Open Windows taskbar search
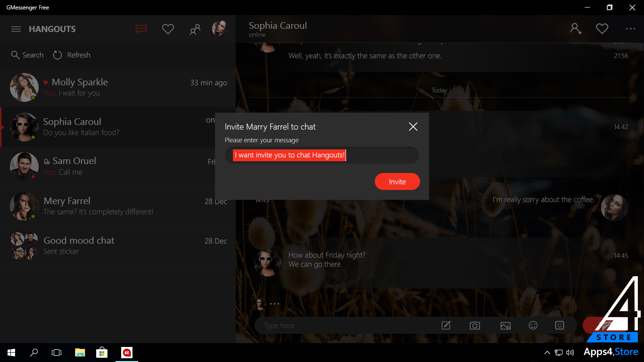Image resolution: width=644 pixels, height=362 pixels. click(34, 352)
